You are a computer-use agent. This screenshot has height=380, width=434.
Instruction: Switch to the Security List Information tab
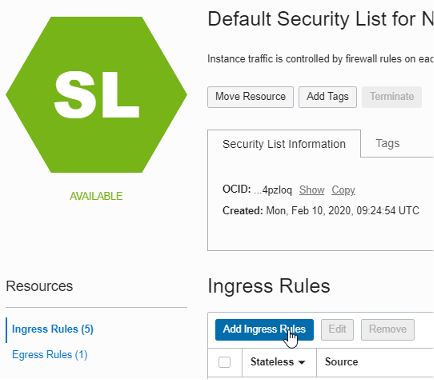[x=284, y=144]
